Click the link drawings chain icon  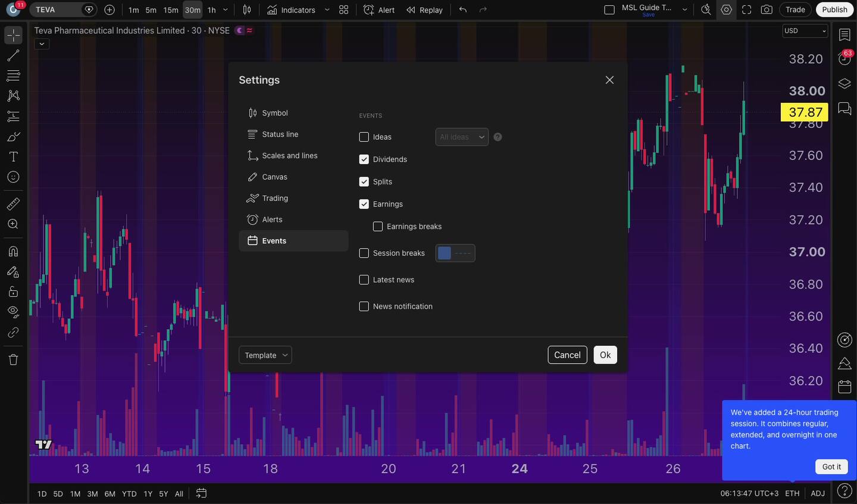[13, 332]
